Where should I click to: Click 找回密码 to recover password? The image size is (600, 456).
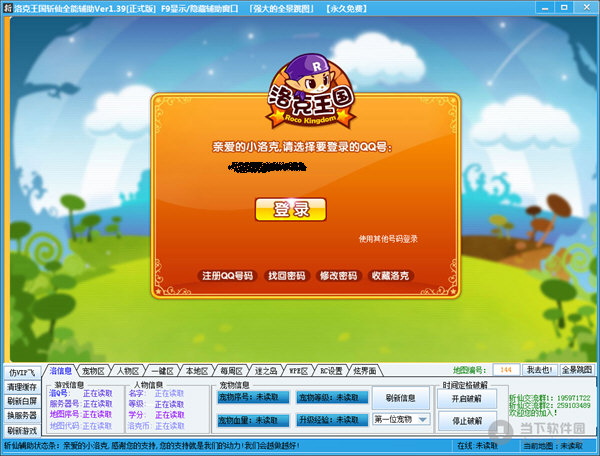coord(287,276)
